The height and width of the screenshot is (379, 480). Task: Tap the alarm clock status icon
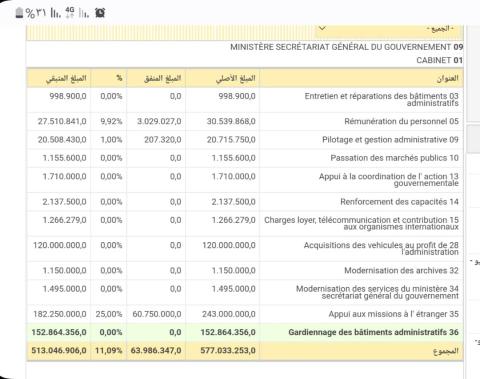[100, 13]
